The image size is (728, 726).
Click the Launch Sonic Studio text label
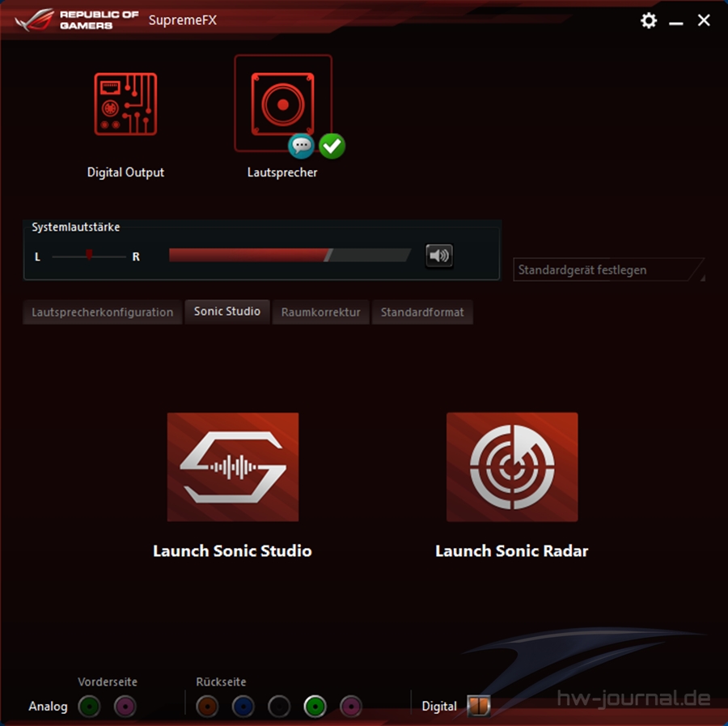tap(232, 551)
